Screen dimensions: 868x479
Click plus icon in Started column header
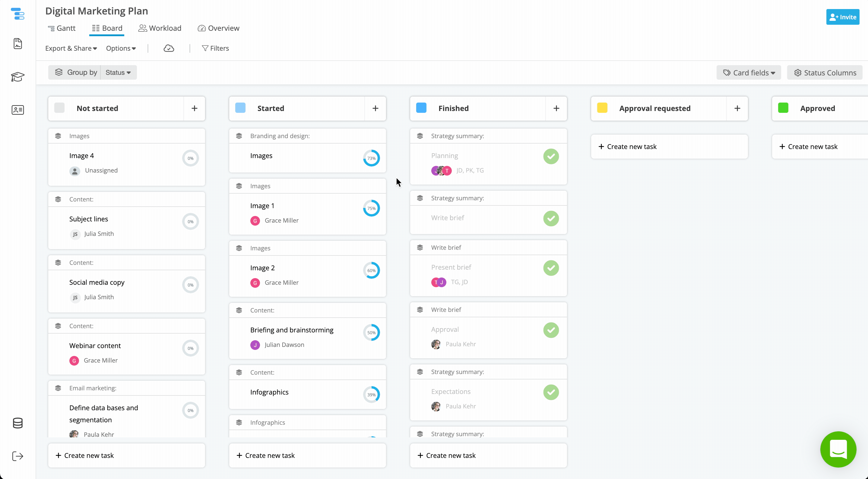pyautogui.click(x=375, y=109)
